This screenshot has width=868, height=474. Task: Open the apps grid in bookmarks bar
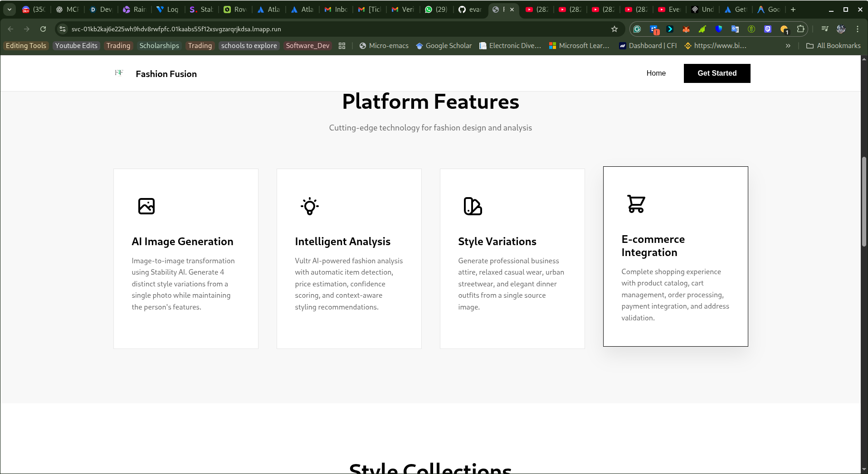(x=342, y=46)
